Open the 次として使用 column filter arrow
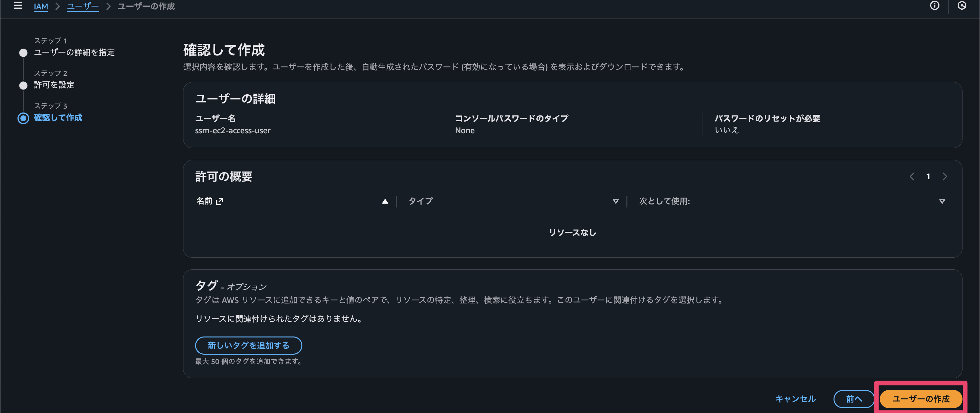 click(942, 201)
